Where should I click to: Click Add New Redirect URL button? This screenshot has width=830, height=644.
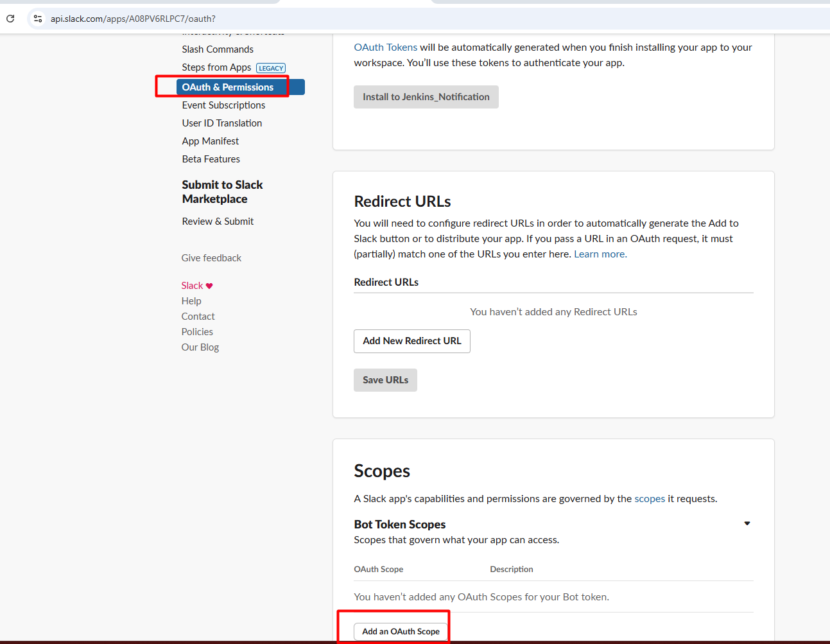tap(412, 341)
